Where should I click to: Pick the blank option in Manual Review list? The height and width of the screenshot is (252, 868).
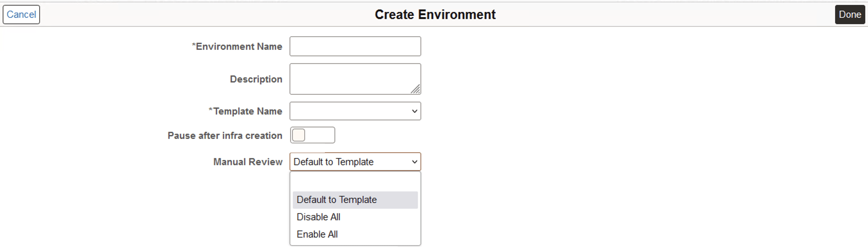[x=355, y=182]
